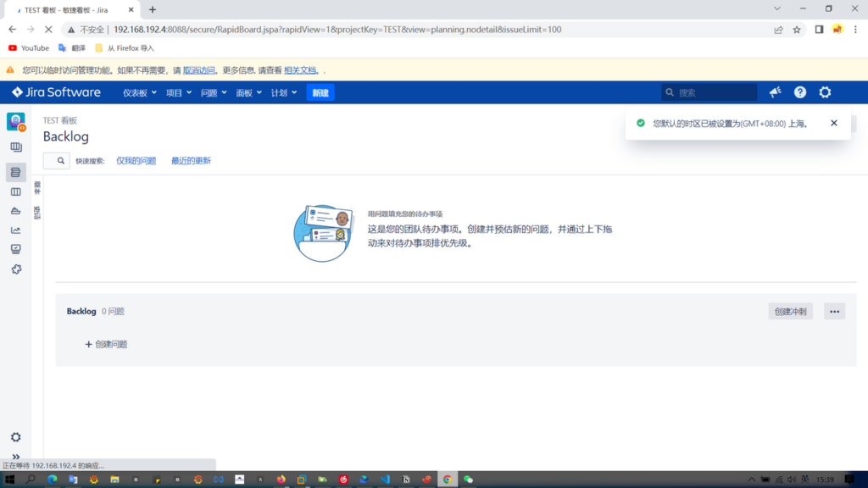Expand the 仪表板 dropdown menu

click(x=140, y=93)
